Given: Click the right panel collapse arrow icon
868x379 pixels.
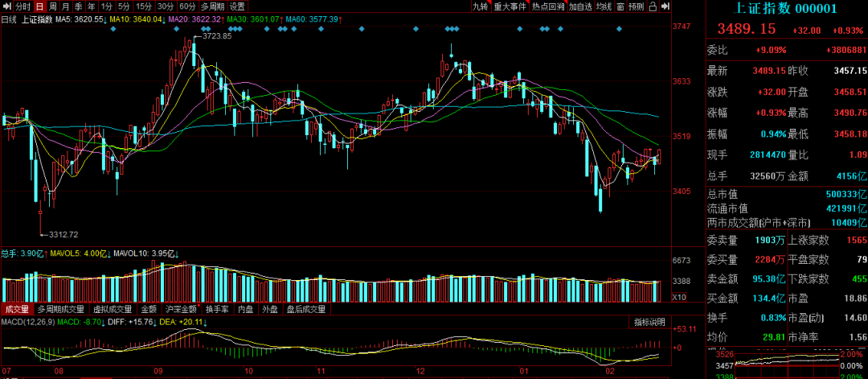Looking at the screenshot, I should click(665, 6).
